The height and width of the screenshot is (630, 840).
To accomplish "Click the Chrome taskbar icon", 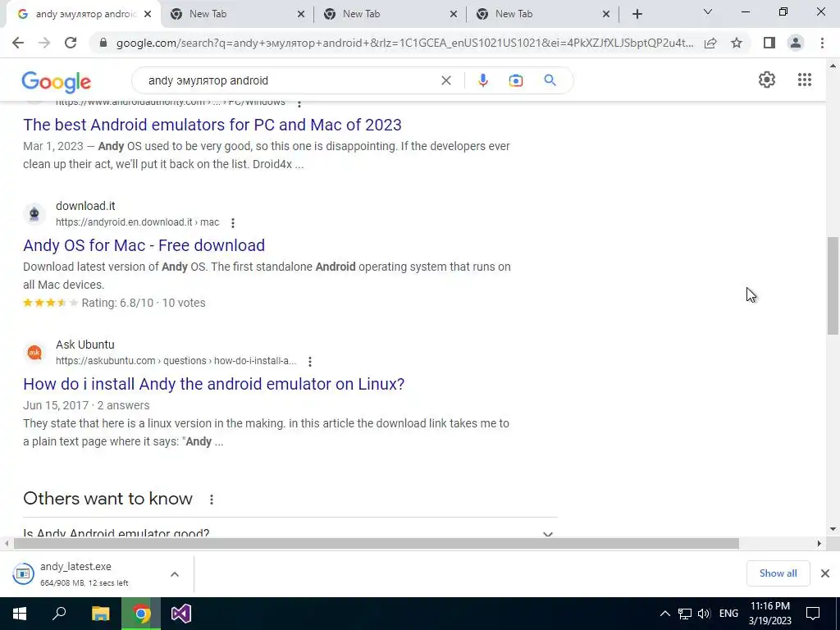I will click(141, 614).
